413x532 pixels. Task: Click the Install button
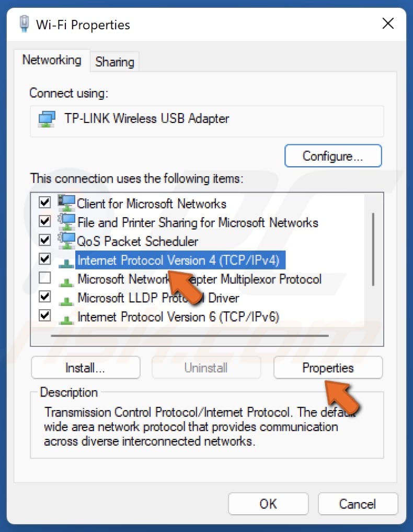(85, 367)
